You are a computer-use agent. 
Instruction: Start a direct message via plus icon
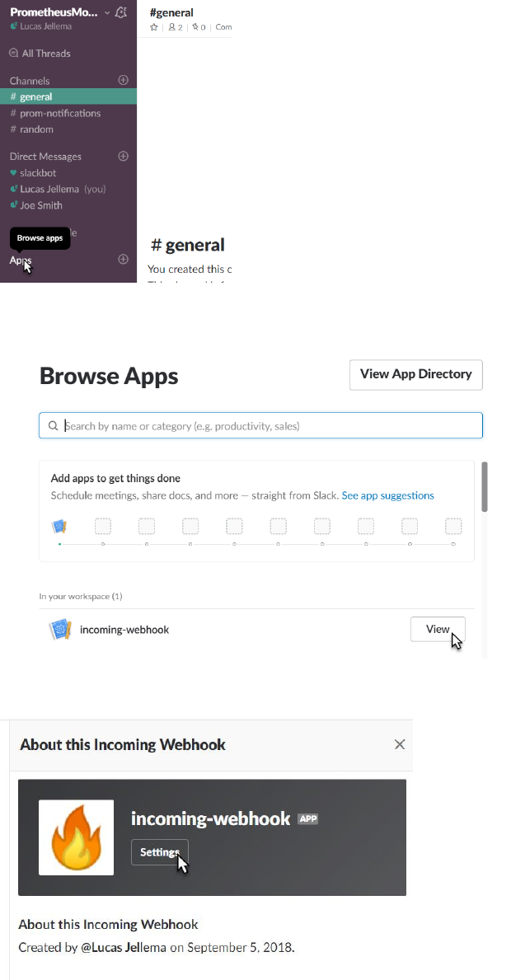pos(124,157)
